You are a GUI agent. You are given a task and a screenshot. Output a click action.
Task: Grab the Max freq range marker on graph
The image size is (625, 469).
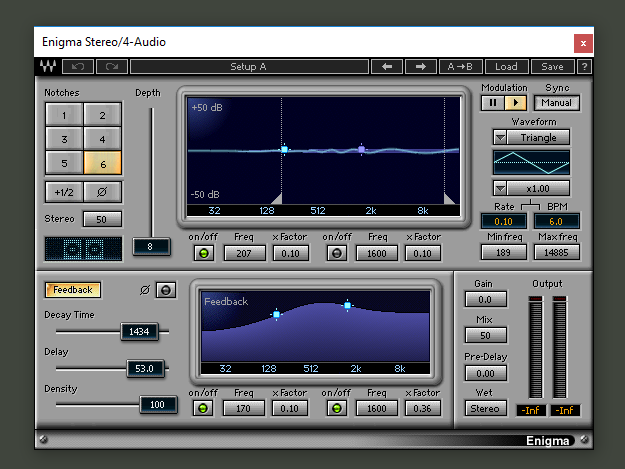click(449, 198)
